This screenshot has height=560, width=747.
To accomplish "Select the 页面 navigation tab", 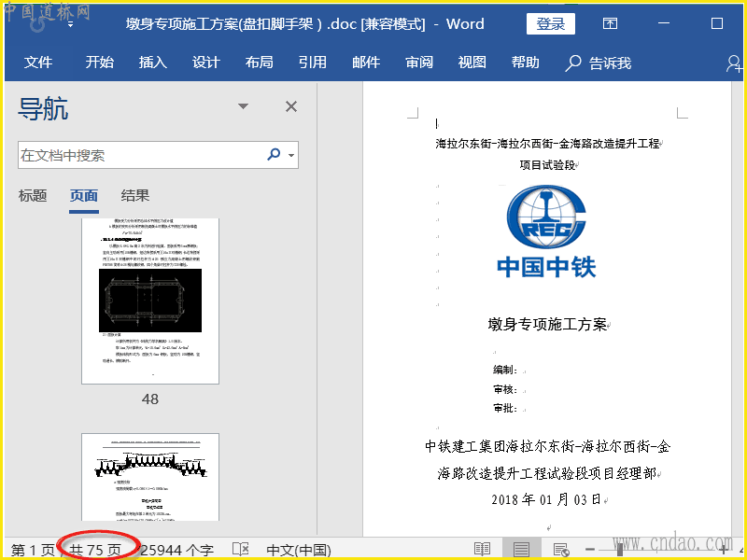I will tap(84, 196).
